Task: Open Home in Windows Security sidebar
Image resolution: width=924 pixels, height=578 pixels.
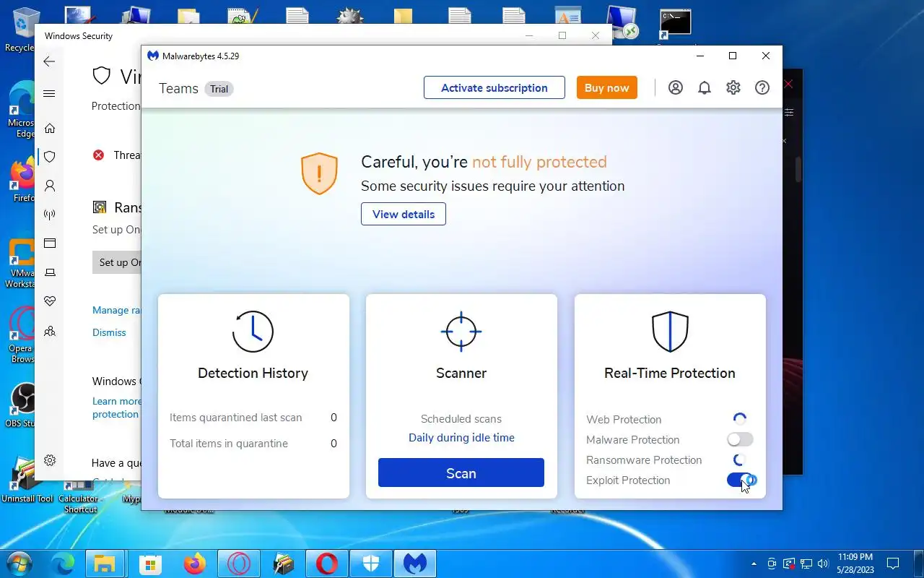Action: click(50, 129)
